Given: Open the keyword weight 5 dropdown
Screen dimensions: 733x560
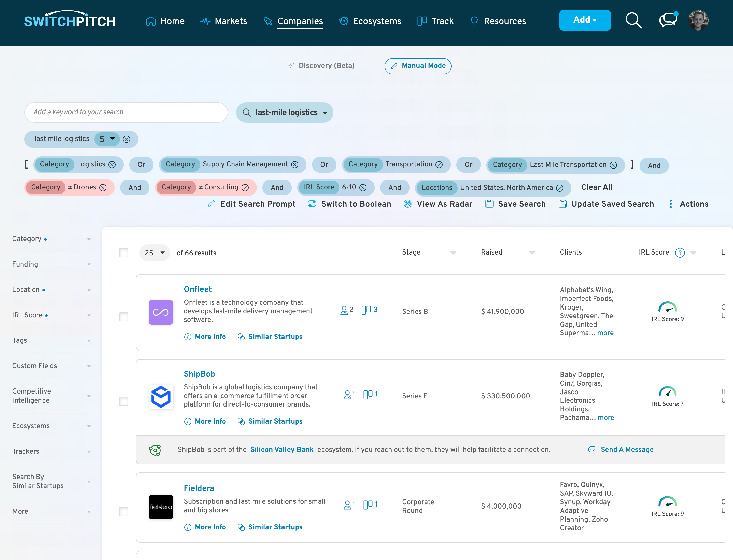Looking at the screenshot, I should coord(107,139).
